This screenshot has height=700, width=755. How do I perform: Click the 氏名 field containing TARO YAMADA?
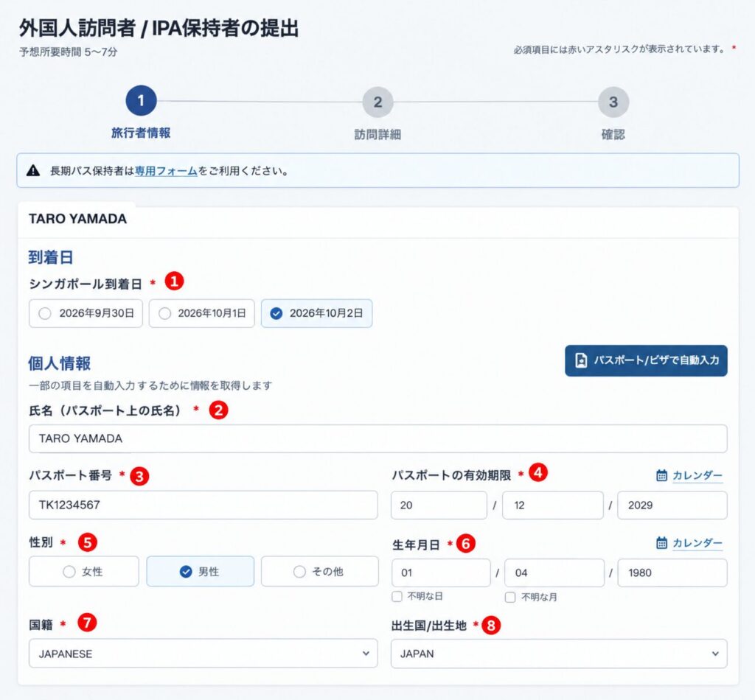coord(378,438)
